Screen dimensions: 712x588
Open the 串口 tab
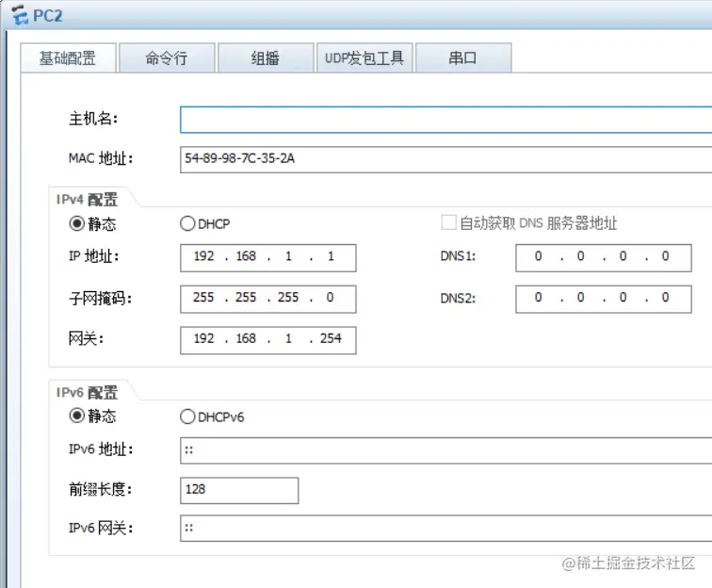point(463,57)
